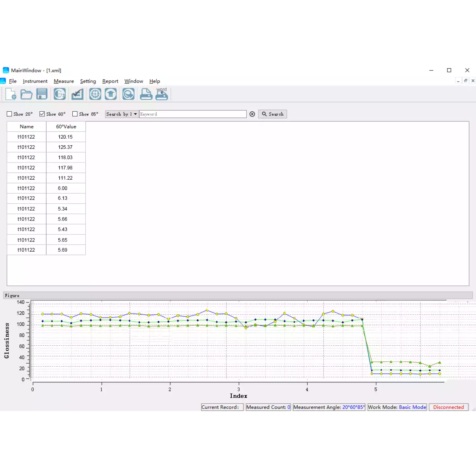Click the new file toolbar icon

[11, 94]
